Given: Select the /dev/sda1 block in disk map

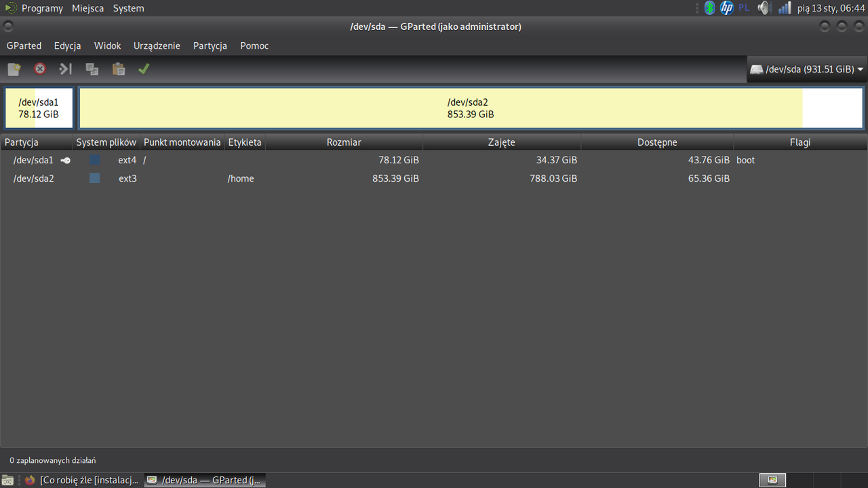Looking at the screenshot, I should tap(39, 108).
